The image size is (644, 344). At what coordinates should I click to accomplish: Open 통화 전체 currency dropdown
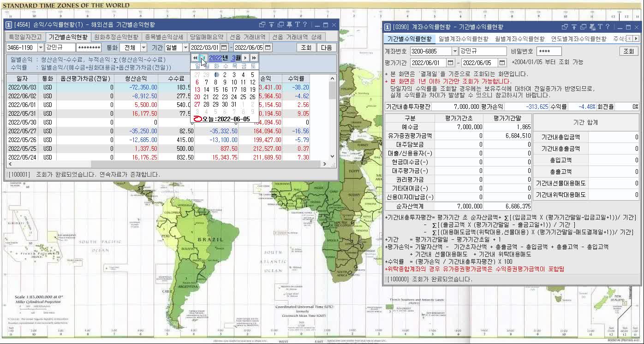(143, 47)
